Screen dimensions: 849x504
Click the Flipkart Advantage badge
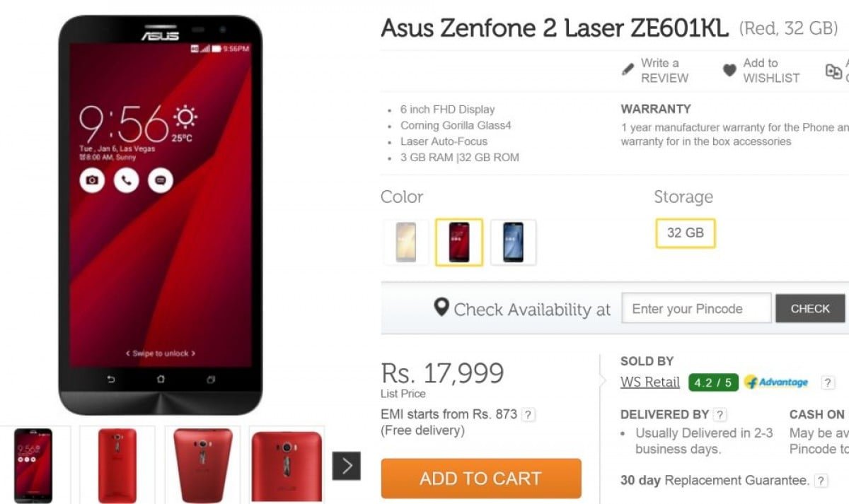tap(776, 382)
